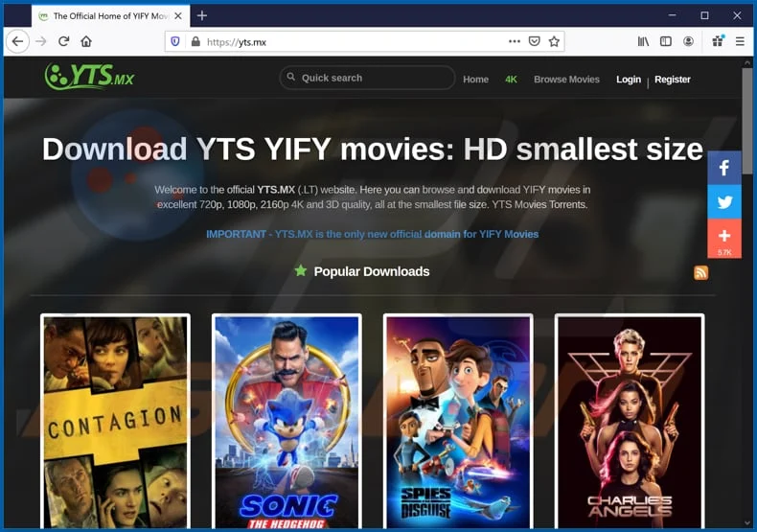The image size is (757, 532).
Task: Open the RSS feed icon
Action: [x=700, y=272]
